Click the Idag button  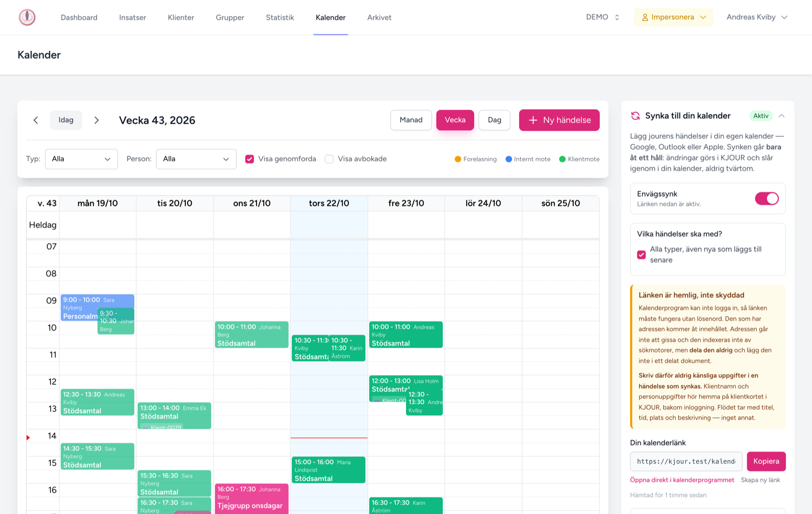[x=66, y=120]
